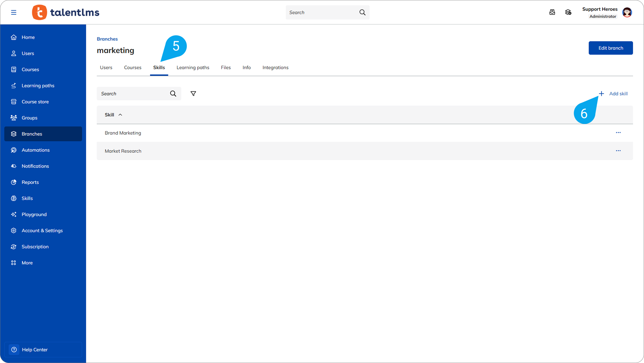Click the user avatar picture

coord(627,12)
